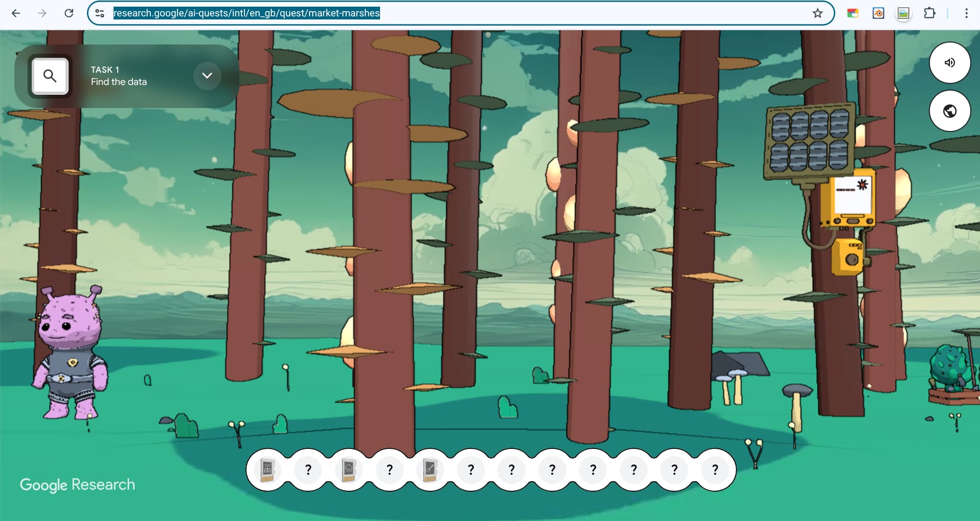
Task: Expand the Task 1 dropdown chevron
Action: point(207,76)
